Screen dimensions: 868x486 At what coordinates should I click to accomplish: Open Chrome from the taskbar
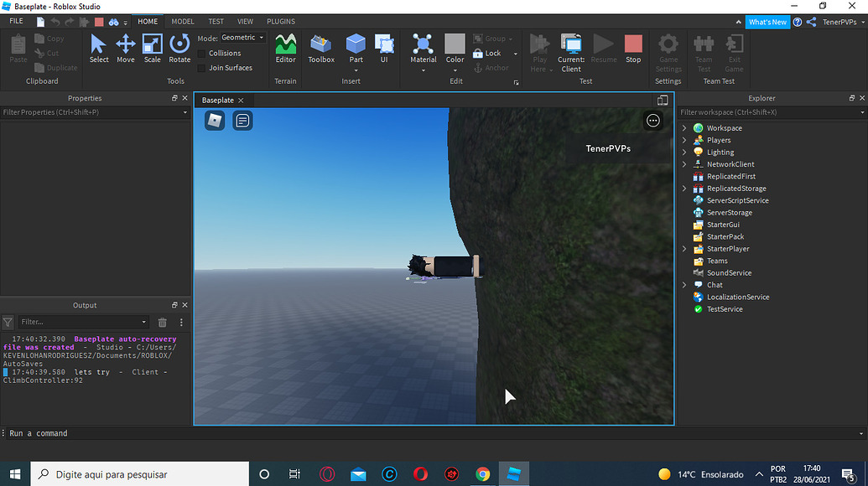coord(483,473)
